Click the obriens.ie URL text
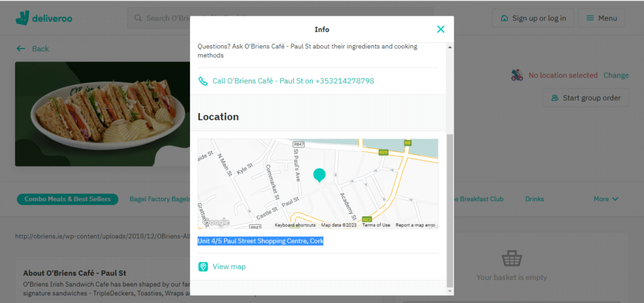The image size is (644, 303). click(102, 236)
